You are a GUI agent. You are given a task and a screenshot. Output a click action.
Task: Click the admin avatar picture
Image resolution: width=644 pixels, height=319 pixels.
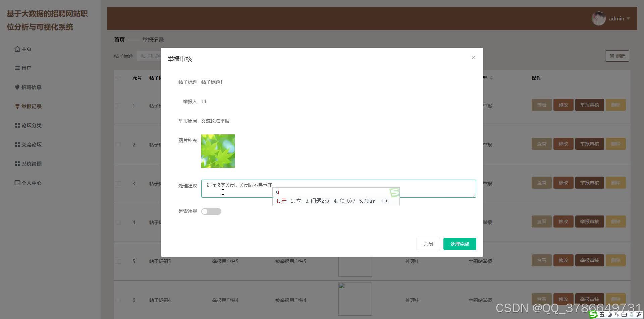[598, 18]
